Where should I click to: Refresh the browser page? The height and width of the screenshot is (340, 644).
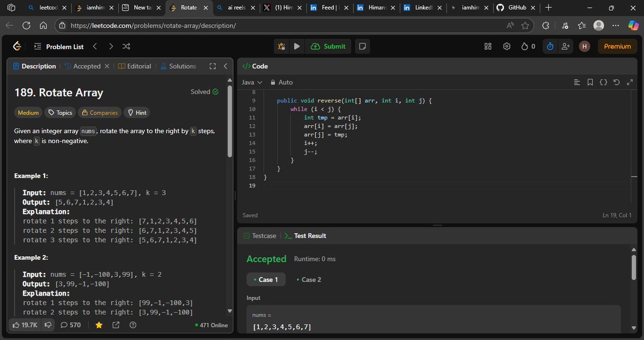(26, 25)
